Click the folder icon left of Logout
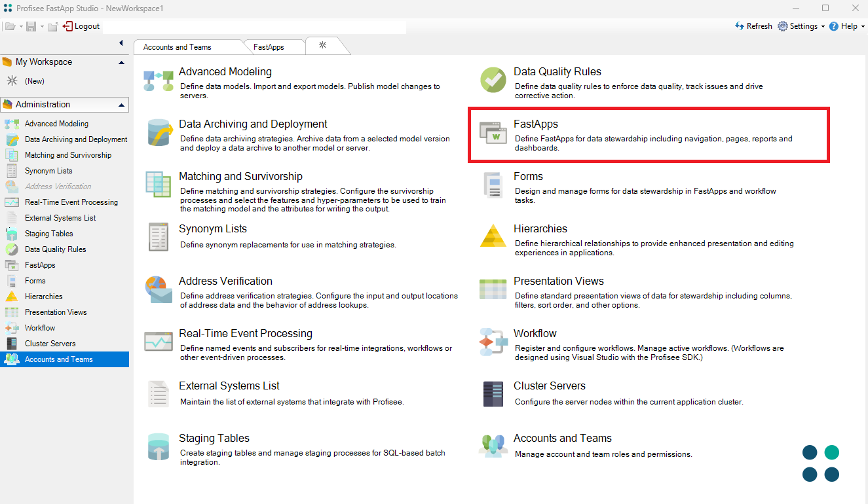 click(x=53, y=26)
